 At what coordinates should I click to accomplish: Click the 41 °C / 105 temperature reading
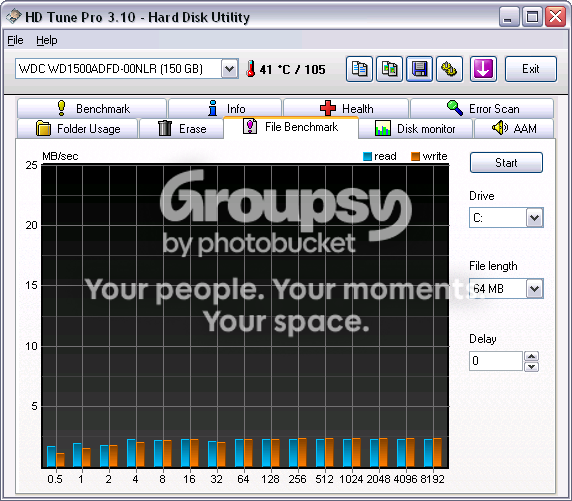tap(292, 69)
